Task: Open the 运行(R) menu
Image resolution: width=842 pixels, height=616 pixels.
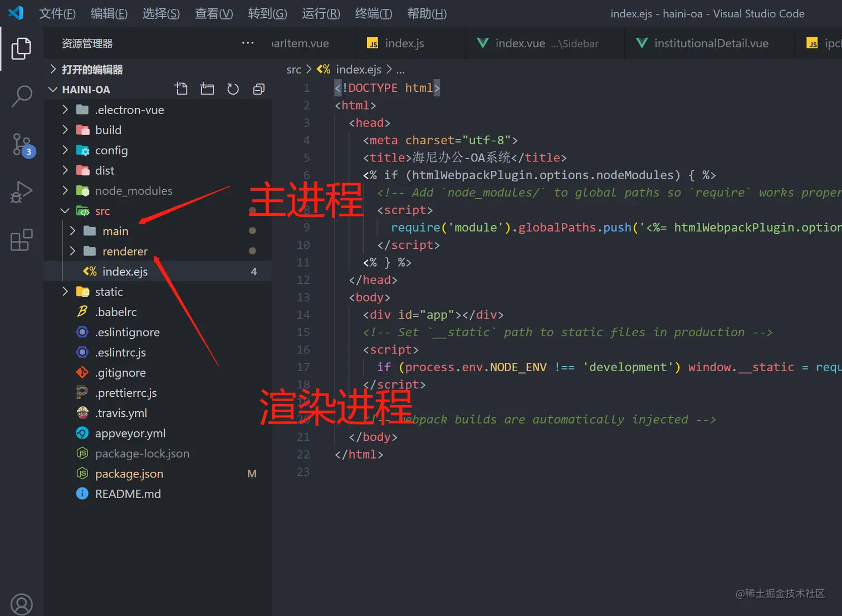Action: point(321,13)
